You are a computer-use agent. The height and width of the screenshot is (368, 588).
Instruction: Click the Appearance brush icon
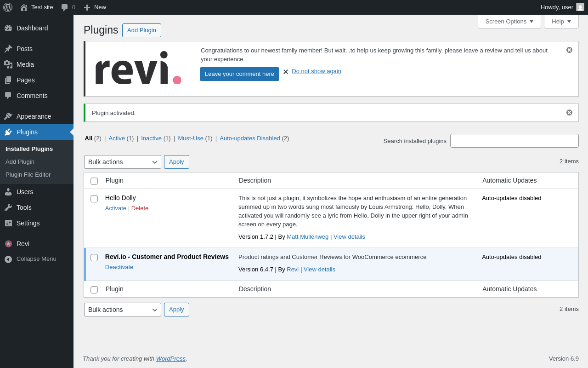8,116
